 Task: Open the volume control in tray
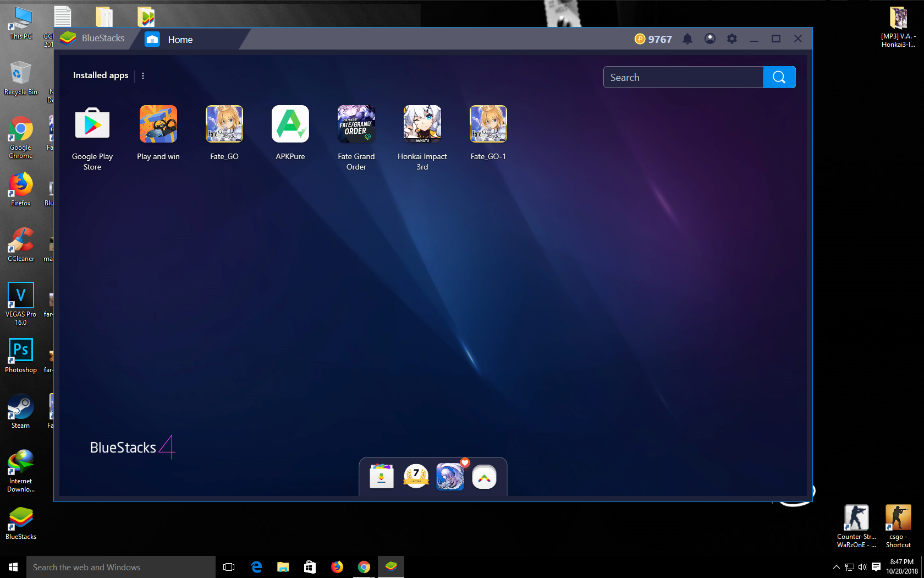tap(862, 567)
